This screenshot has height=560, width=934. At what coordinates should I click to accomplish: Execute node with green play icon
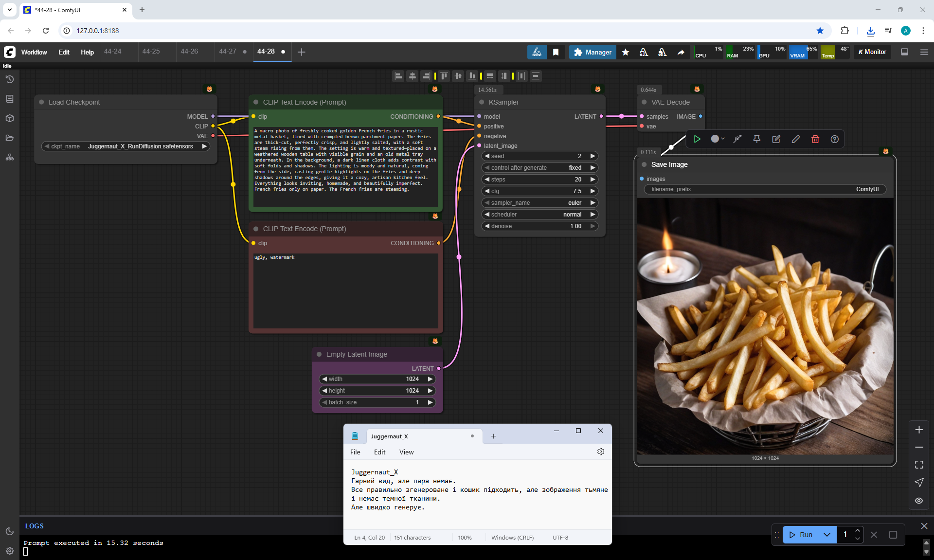[x=697, y=139]
